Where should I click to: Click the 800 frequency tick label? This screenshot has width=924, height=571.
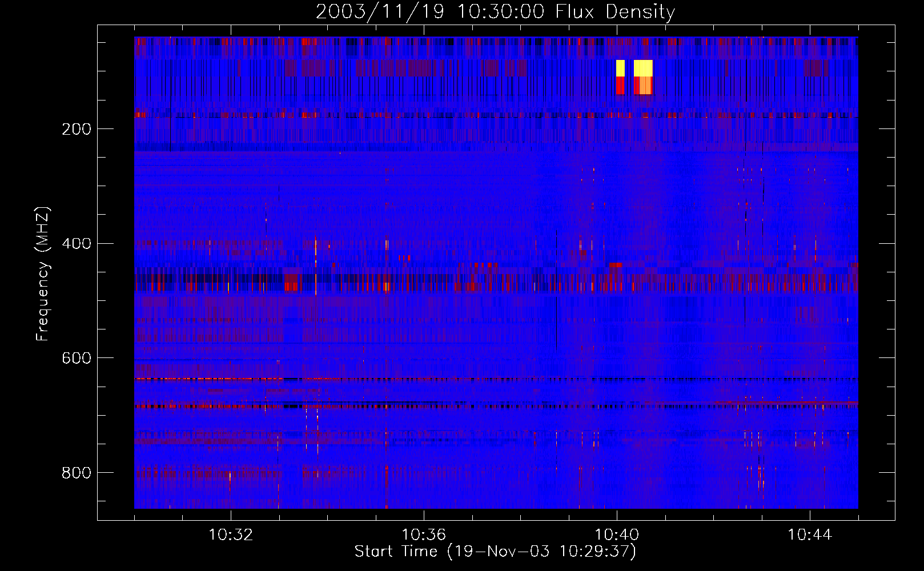click(x=77, y=473)
